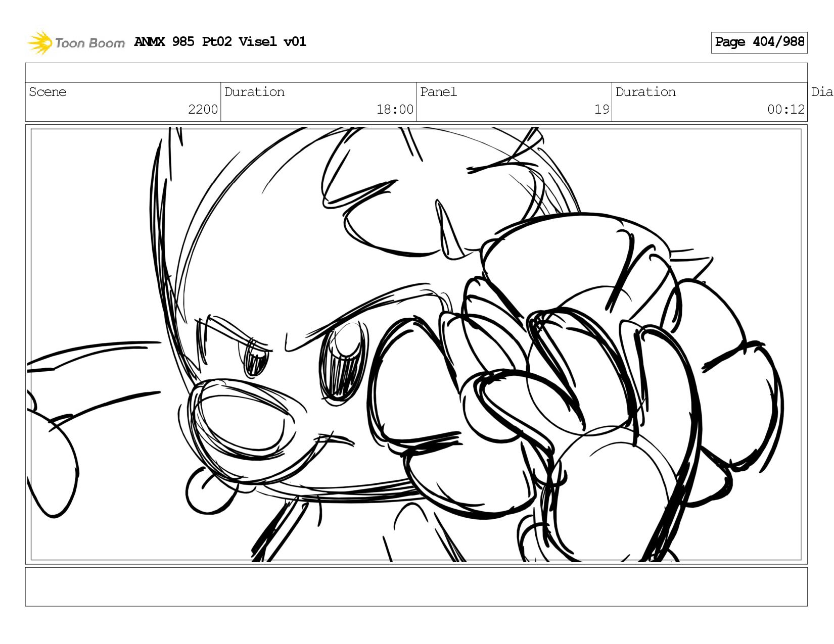Click the 'Page 404/988' page indicator
This screenshot has width=834, height=644.
pyautogui.click(x=759, y=42)
